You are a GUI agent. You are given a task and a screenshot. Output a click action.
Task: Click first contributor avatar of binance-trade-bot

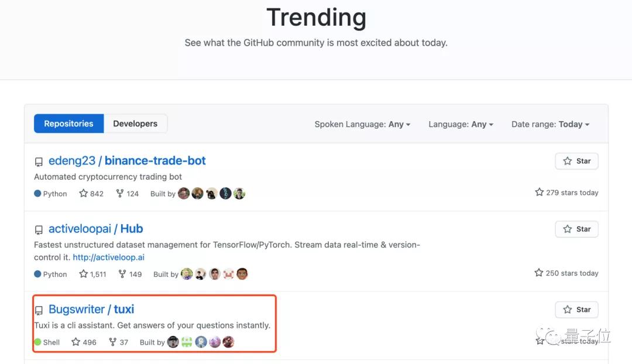tap(184, 194)
